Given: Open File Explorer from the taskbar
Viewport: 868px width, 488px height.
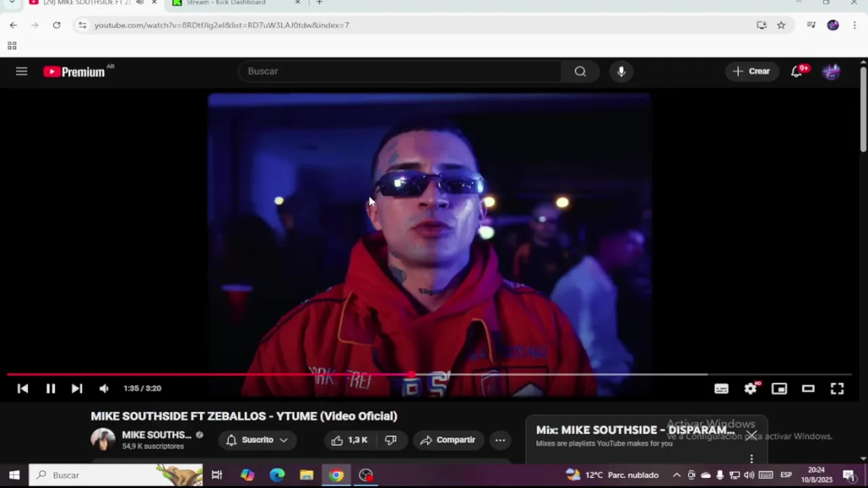Looking at the screenshot, I should [x=307, y=475].
